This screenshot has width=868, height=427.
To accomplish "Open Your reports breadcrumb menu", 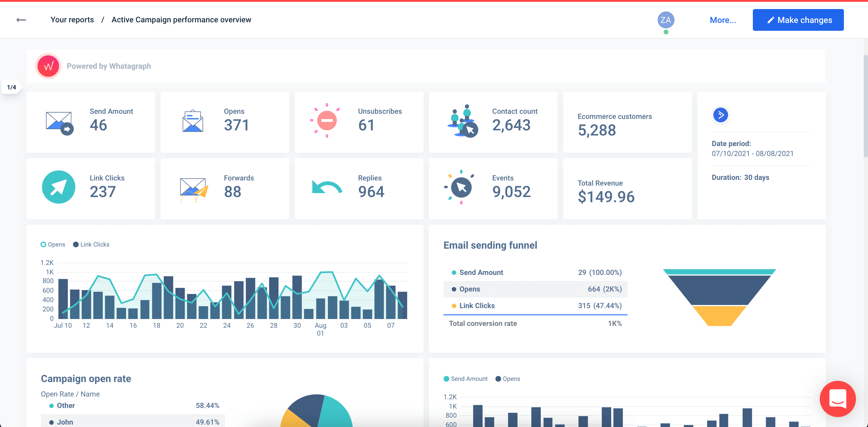I will pos(72,19).
